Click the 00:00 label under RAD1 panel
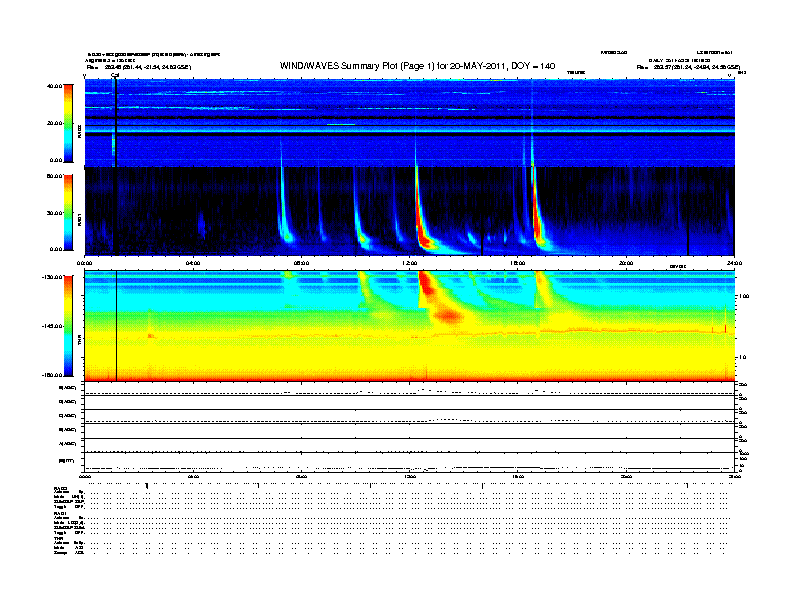This screenshot has width=792, height=612. tap(84, 263)
